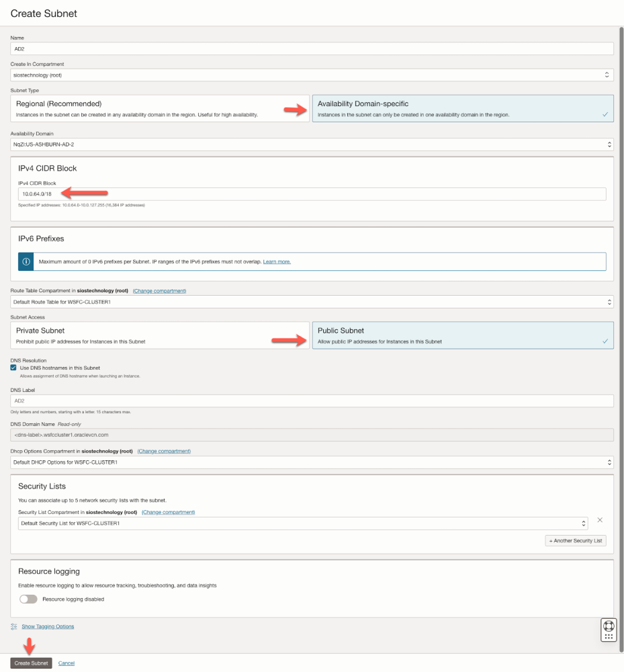The width and height of the screenshot is (624, 672).
Task: Click the Cancel link
Action: pyautogui.click(x=66, y=663)
